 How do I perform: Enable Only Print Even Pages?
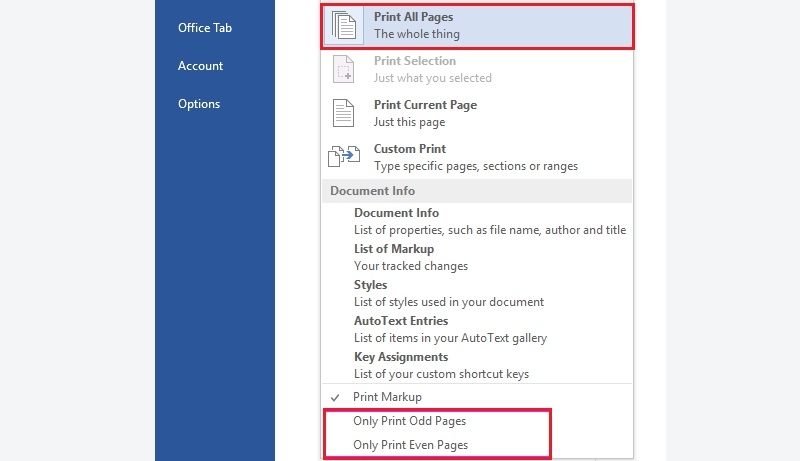(x=410, y=445)
